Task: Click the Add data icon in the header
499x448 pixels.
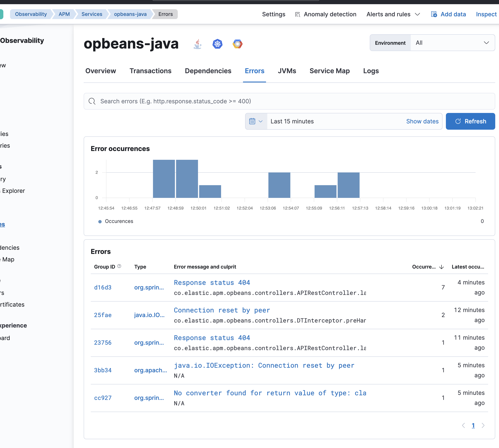Action: 434,14
